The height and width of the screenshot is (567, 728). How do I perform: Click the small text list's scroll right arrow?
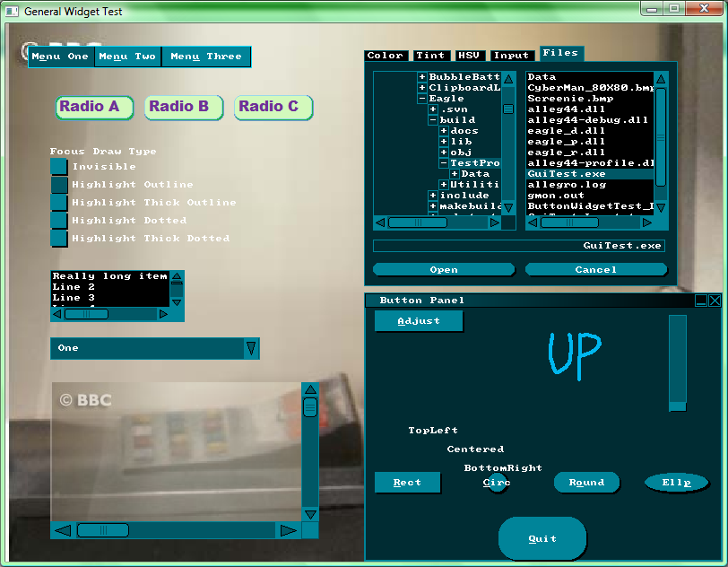pos(163,314)
